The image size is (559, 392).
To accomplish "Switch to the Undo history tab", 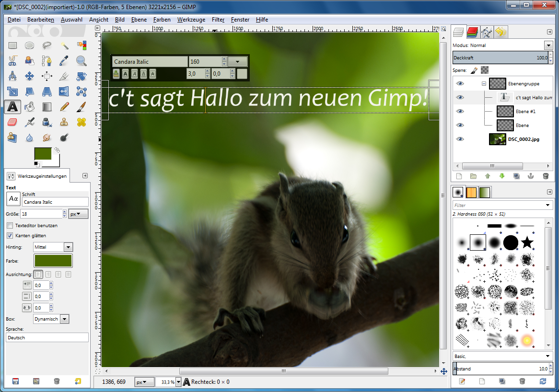I will [501, 32].
